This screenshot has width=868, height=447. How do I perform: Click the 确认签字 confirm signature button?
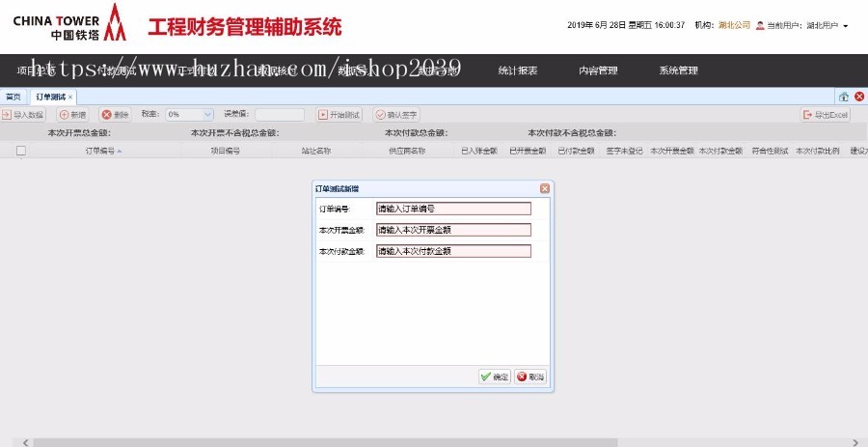click(x=396, y=115)
